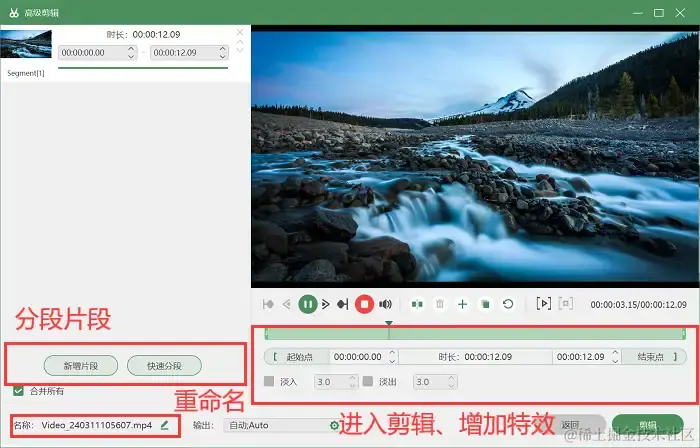The image size is (700, 448).
Task: Enable the 淡出 fade-out checkbox
Action: 368,382
